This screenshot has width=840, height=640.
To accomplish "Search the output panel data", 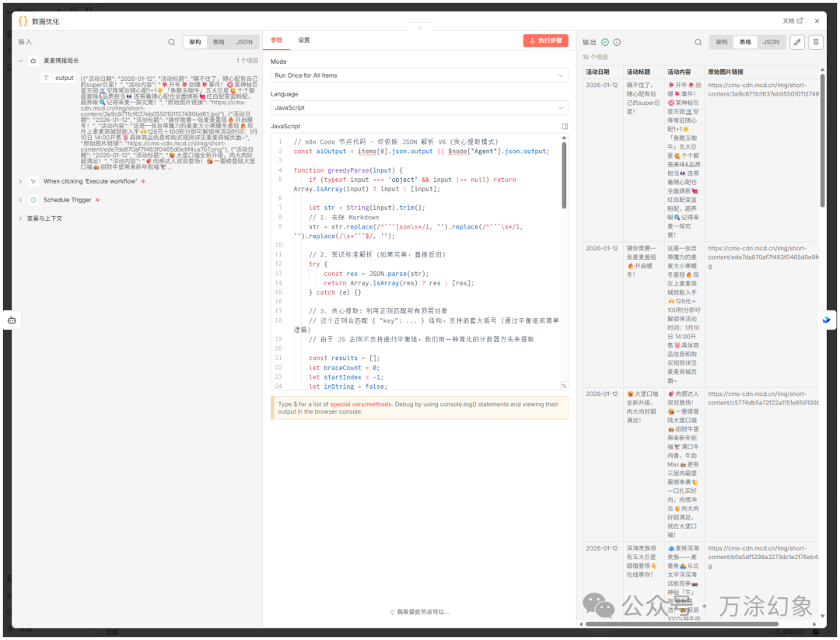I will coord(698,42).
